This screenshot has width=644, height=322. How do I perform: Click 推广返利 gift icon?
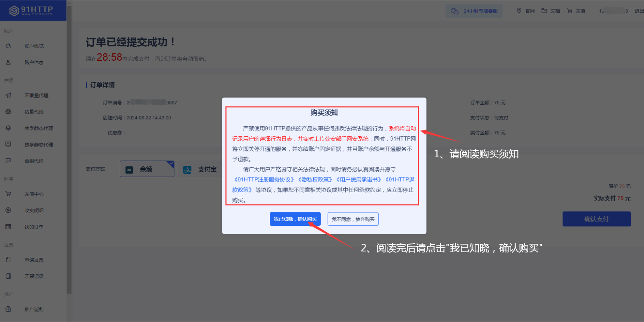coord(8,309)
